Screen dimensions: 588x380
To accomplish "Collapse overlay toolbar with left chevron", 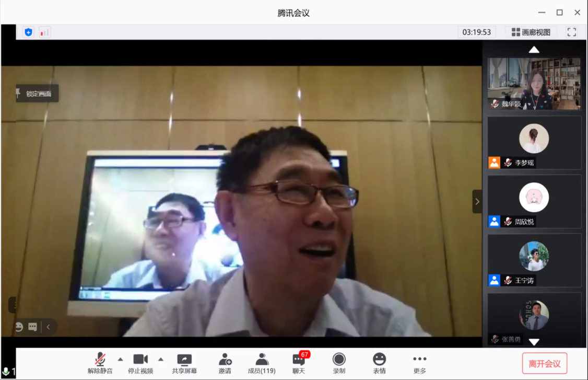I will coord(49,327).
